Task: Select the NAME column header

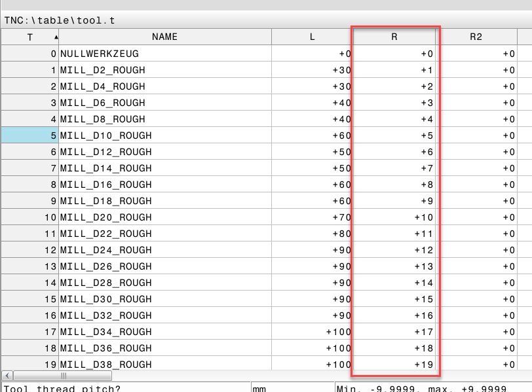Action: coord(164,37)
